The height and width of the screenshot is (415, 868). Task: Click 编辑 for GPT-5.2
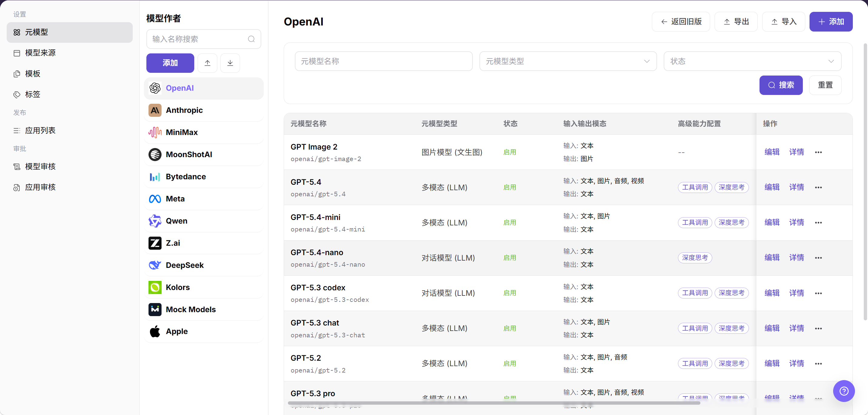click(772, 364)
